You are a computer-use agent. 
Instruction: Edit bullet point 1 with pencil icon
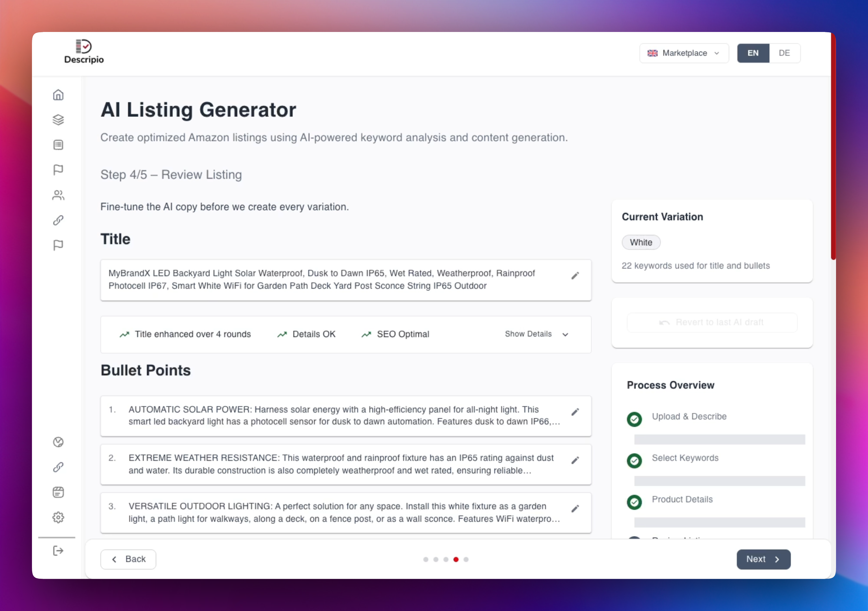click(575, 412)
